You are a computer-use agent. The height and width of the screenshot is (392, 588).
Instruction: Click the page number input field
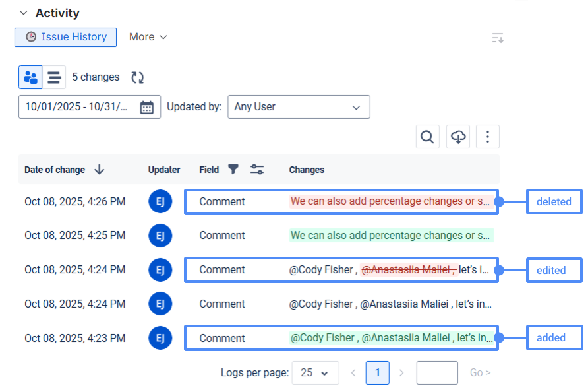[x=436, y=373]
